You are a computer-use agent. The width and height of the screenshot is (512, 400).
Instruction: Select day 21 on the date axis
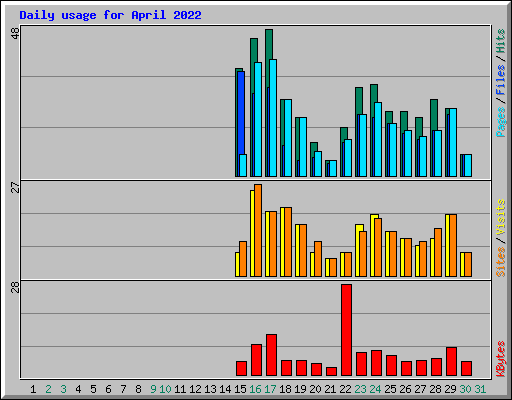(x=330, y=389)
